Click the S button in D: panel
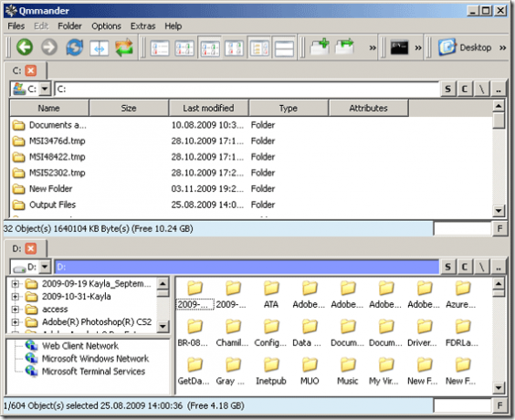The image size is (515, 420). click(448, 267)
